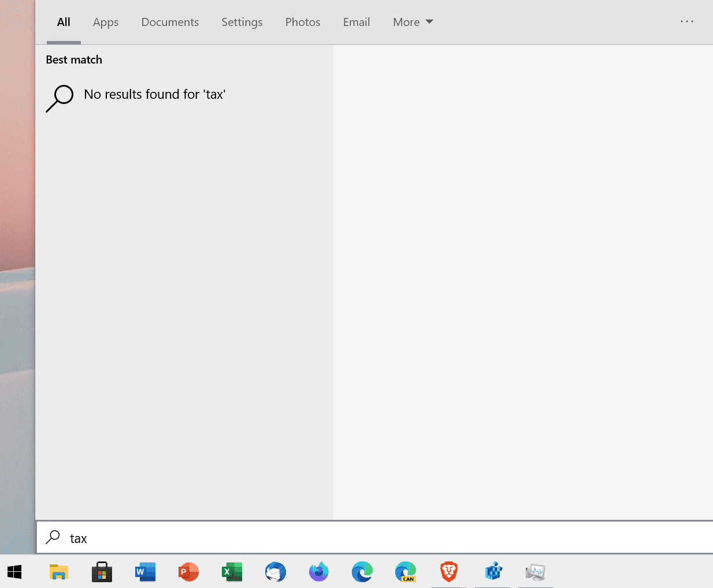Open the system monitor taskbar icon
The height and width of the screenshot is (588, 713).
coord(536,572)
